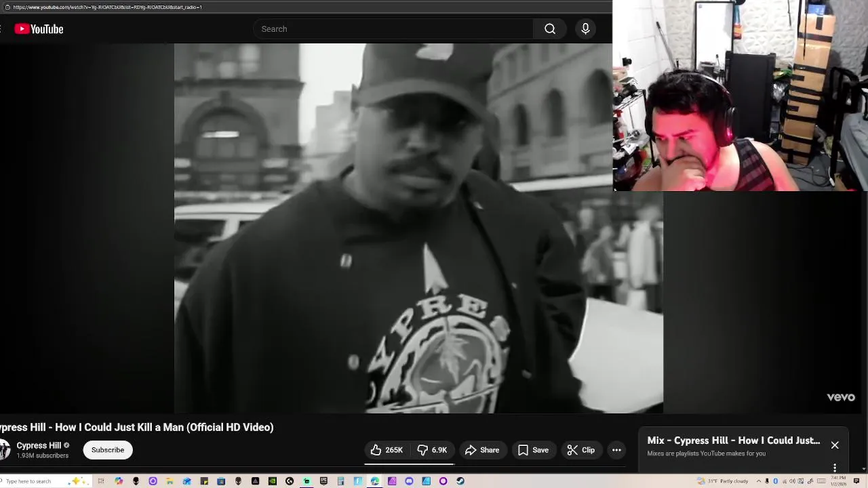
Task: Open Bluetooth tray icon
Action: [x=775, y=481]
